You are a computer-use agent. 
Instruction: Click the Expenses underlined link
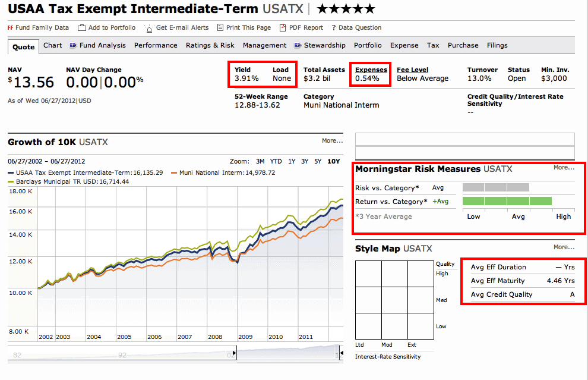[371, 70]
